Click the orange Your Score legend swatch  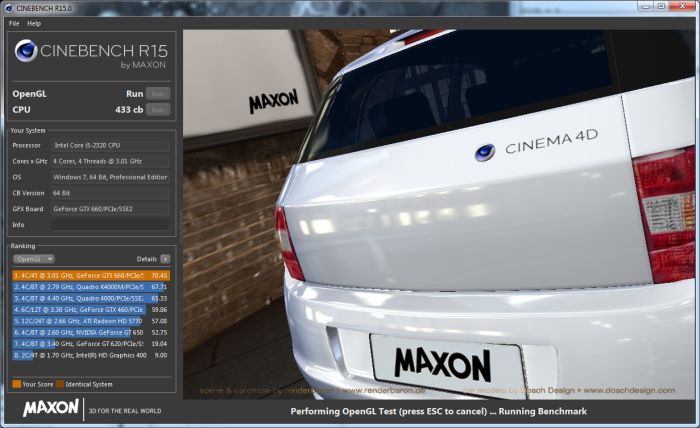[17, 384]
